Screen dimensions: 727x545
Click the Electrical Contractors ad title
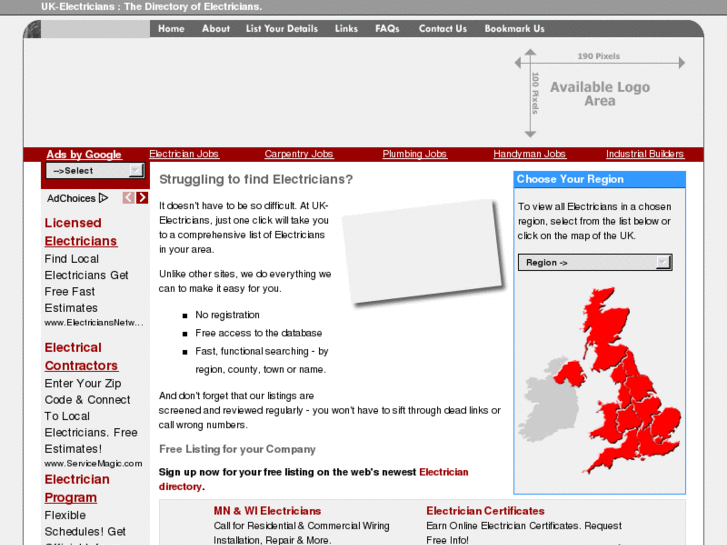[x=81, y=357]
